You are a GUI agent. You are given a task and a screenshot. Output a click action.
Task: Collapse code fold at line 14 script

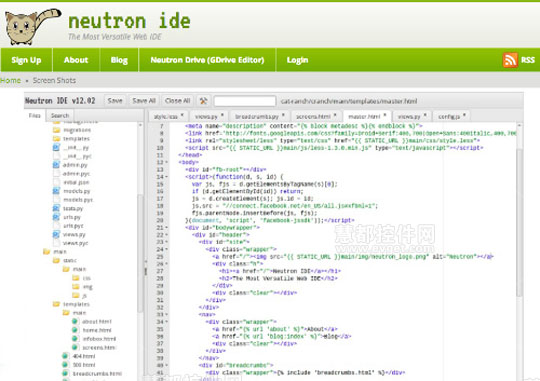[x=167, y=177]
